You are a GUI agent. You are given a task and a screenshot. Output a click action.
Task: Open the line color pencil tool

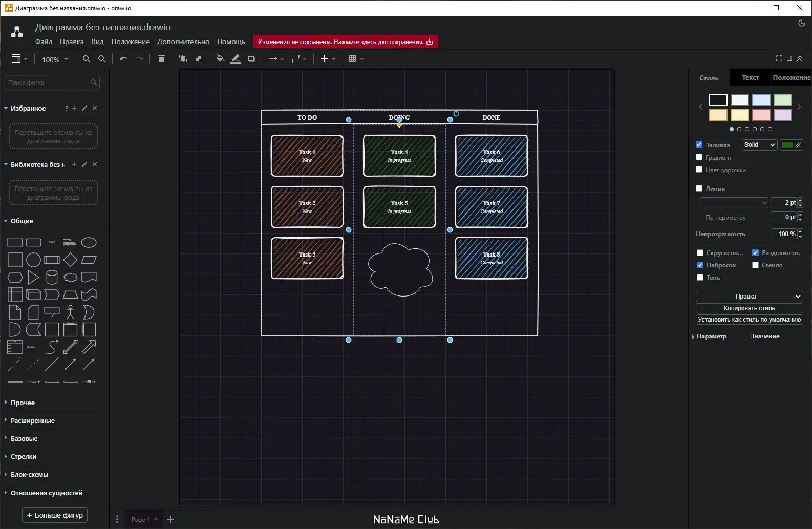[236, 59]
